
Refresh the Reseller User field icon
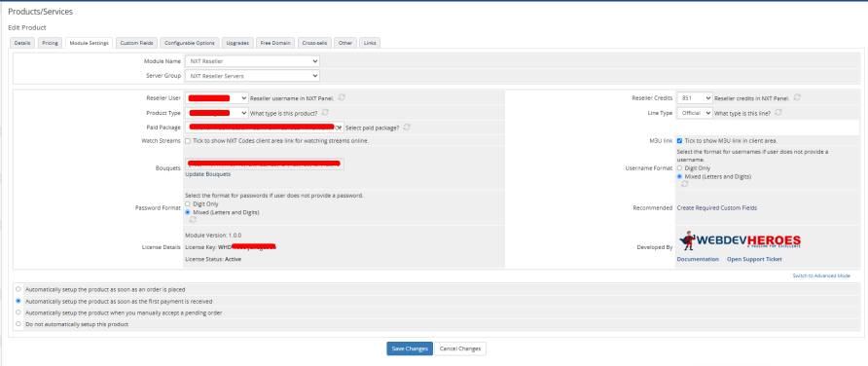point(343,97)
